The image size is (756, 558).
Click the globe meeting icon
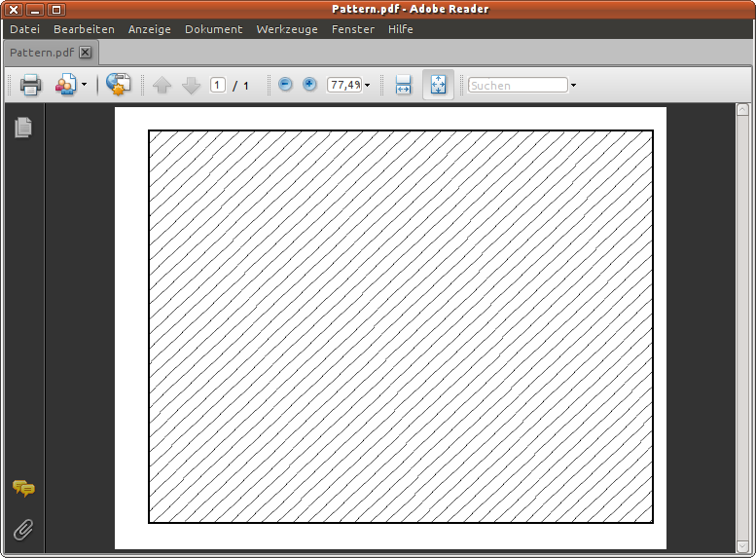click(119, 86)
